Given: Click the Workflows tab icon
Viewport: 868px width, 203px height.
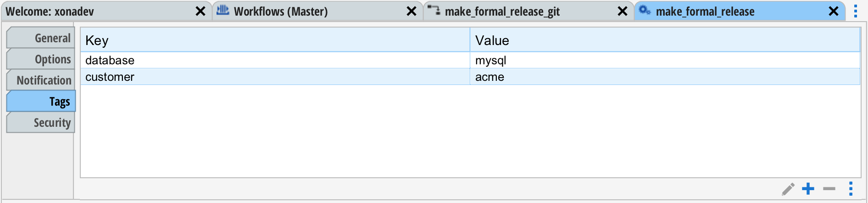Looking at the screenshot, I should tap(223, 10).
